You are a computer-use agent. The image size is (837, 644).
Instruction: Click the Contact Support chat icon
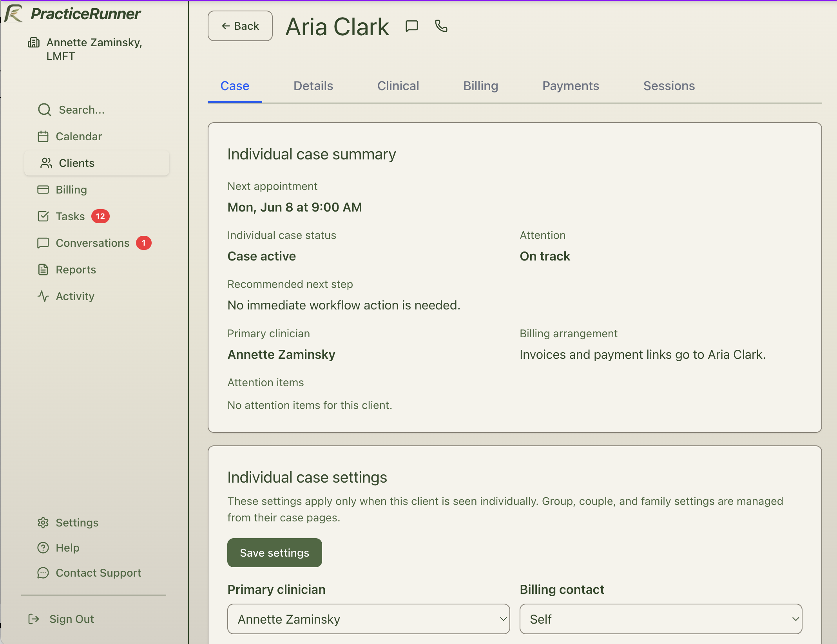43,573
